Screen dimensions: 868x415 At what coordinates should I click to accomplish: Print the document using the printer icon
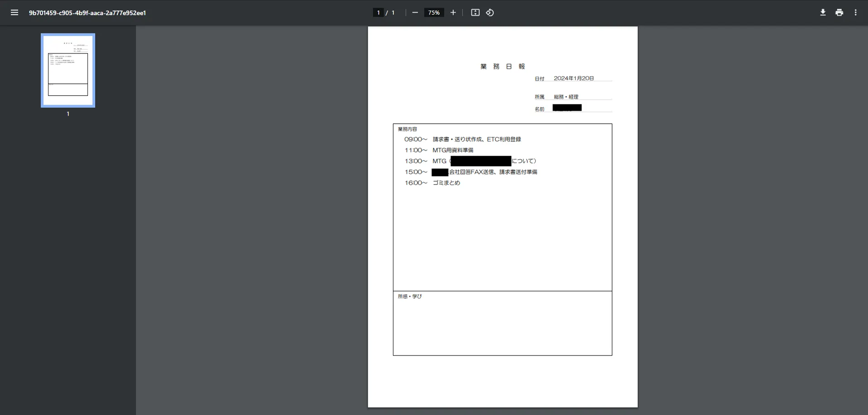tap(839, 13)
